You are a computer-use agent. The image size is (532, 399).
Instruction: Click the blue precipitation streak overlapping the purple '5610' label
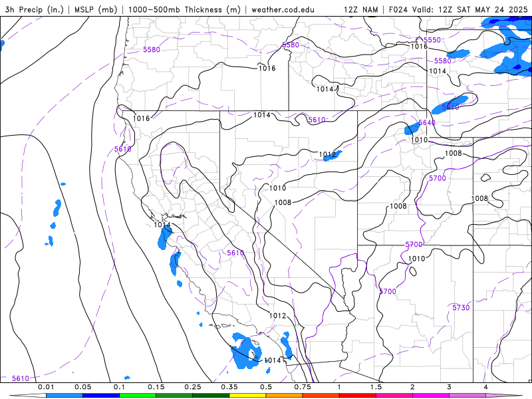tap(450, 104)
